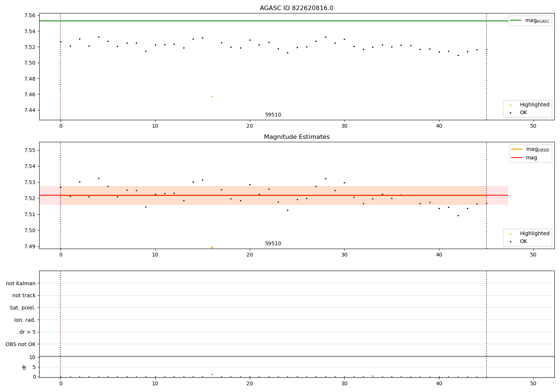Click the 'OK' legend entry in middle plot
Screen dimensions: 560x392
[519, 242]
